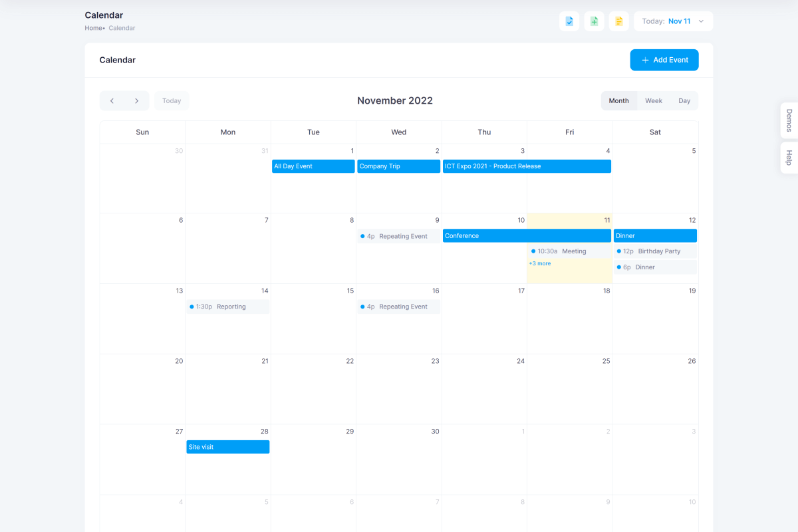Click the yellow text-document icon

click(619, 21)
